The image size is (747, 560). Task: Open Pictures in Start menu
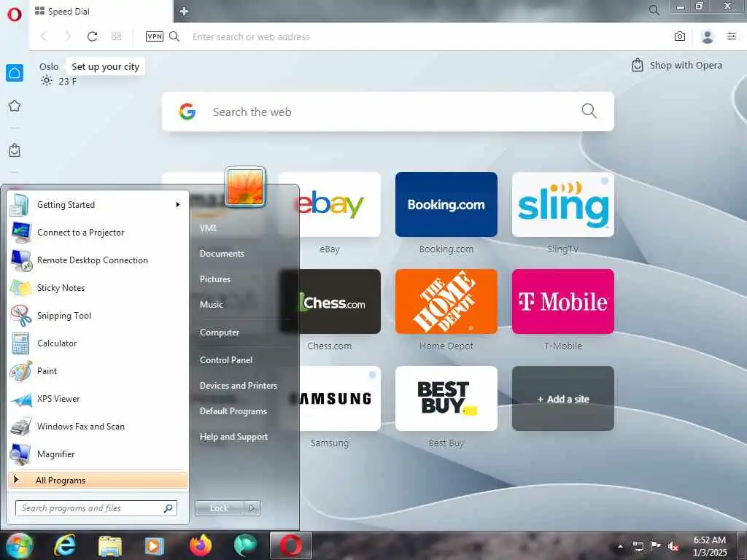215,279
